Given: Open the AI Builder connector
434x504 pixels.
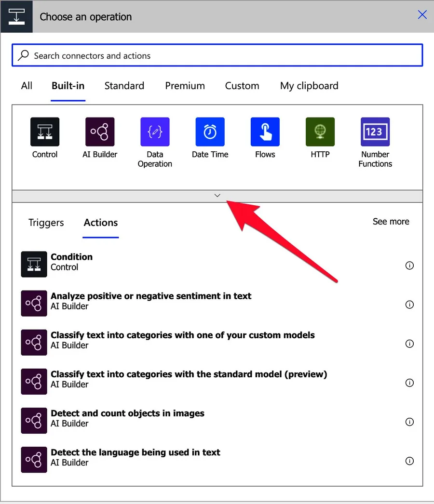Looking at the screenshot, I should [100, 132].
